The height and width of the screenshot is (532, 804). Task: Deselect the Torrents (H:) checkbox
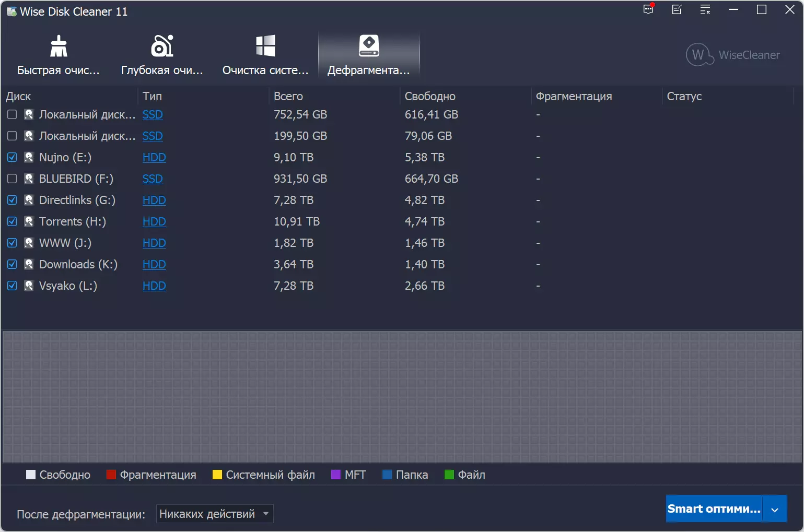pos(12,221)
